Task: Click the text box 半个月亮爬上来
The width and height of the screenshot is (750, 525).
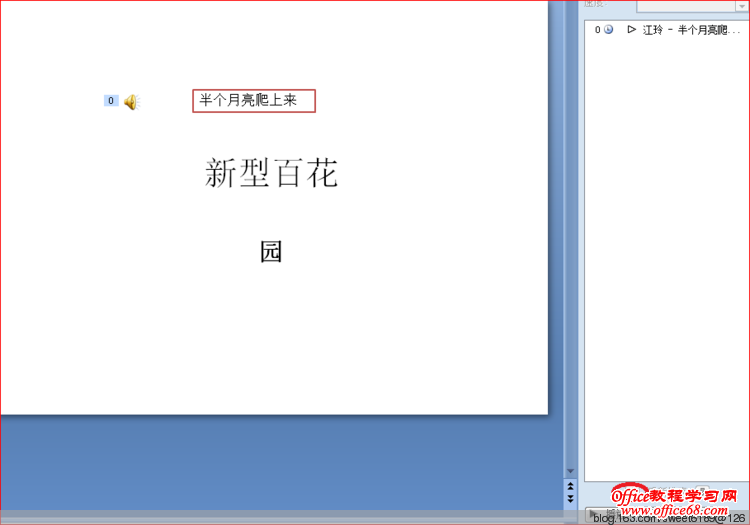Action: pos(254,101)
